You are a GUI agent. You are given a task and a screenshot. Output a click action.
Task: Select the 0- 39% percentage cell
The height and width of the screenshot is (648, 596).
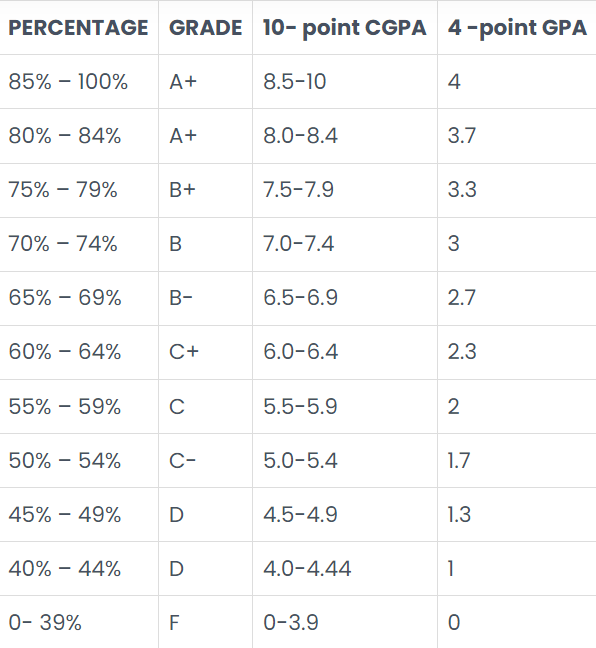tap(78, 622)
